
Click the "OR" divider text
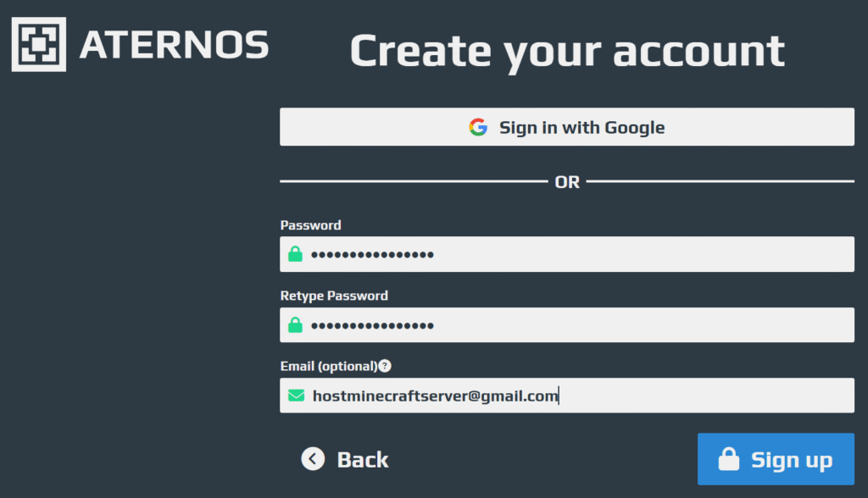[567, 182]
